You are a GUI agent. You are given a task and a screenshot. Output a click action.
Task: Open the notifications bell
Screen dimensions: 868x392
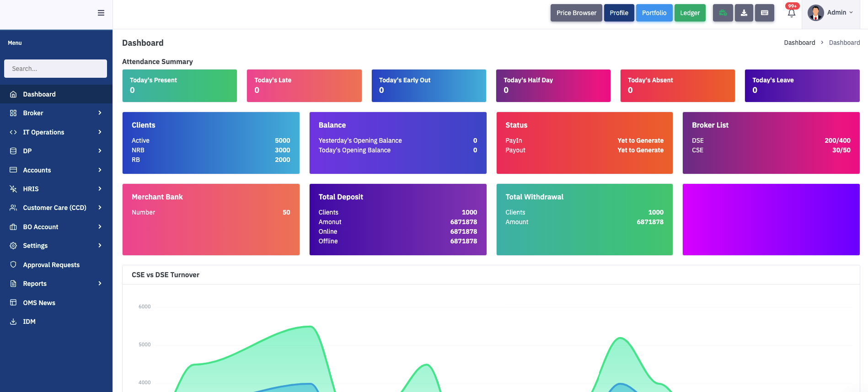pyautogui.click(x=791, y=13)
